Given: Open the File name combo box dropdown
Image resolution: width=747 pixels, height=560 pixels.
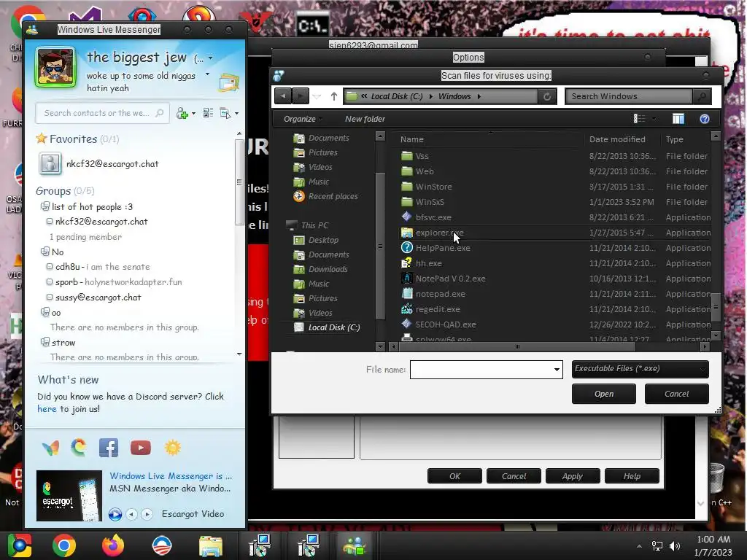Looking at the screenshot, I should click(x=557, y=370).
